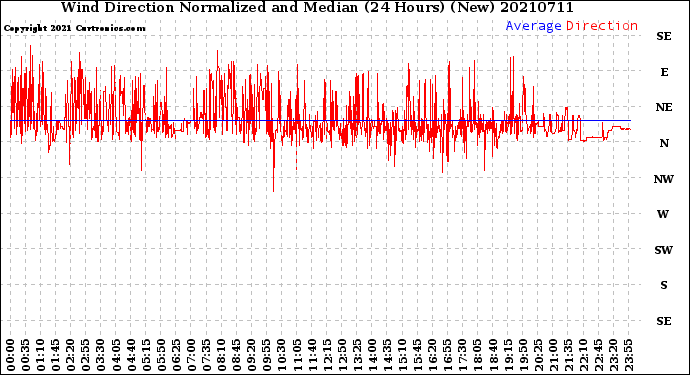The height and width of the screenshot is (375, 690).
Task: Click the "19:50" time axis label
Action: click(x=523, y=355)
